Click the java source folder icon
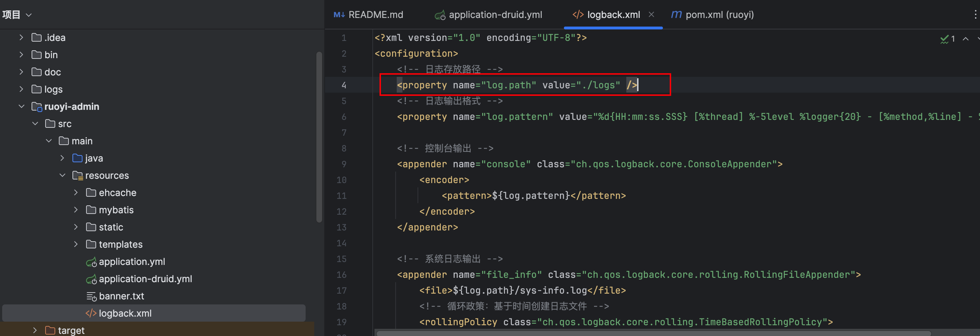This screenshot has width=980, height=336. 77,158
